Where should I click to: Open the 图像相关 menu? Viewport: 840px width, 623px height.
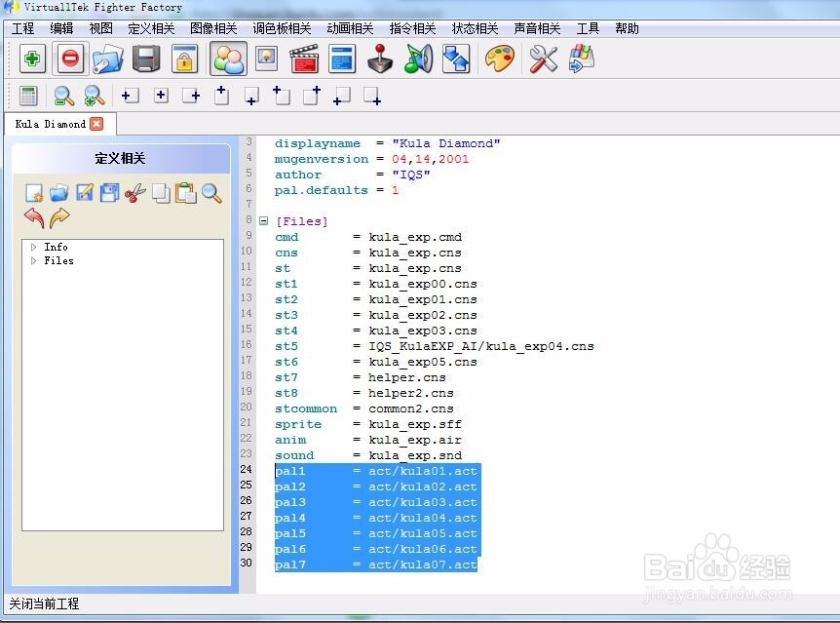(x=213, y=28)
